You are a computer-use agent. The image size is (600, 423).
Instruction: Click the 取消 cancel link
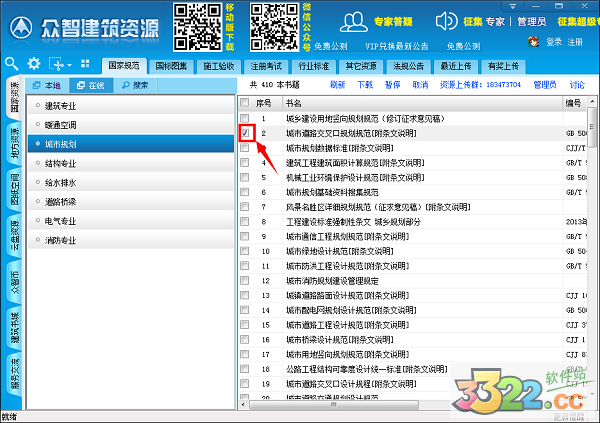tap(420, 85)
